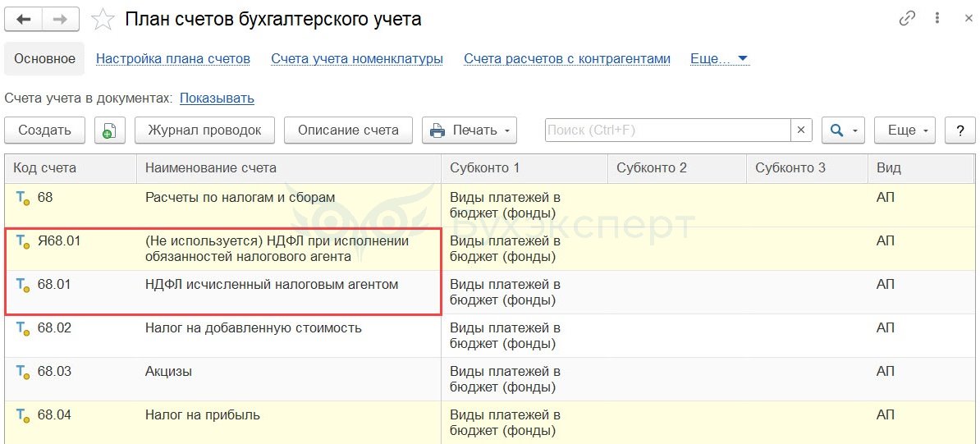This screenshot has height=444, width=980.
Task: Clear the search field with X
Action: click(x=800, y=130)
